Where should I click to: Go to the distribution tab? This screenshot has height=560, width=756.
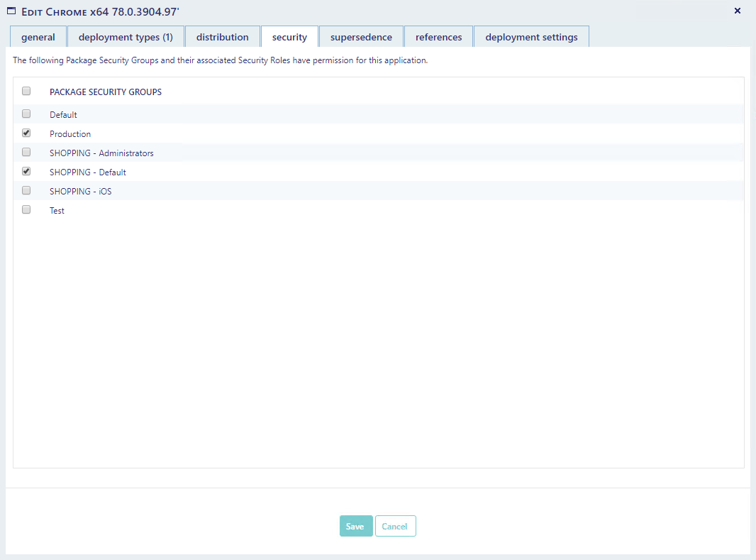pyautogui.click(x=223, y=37)
